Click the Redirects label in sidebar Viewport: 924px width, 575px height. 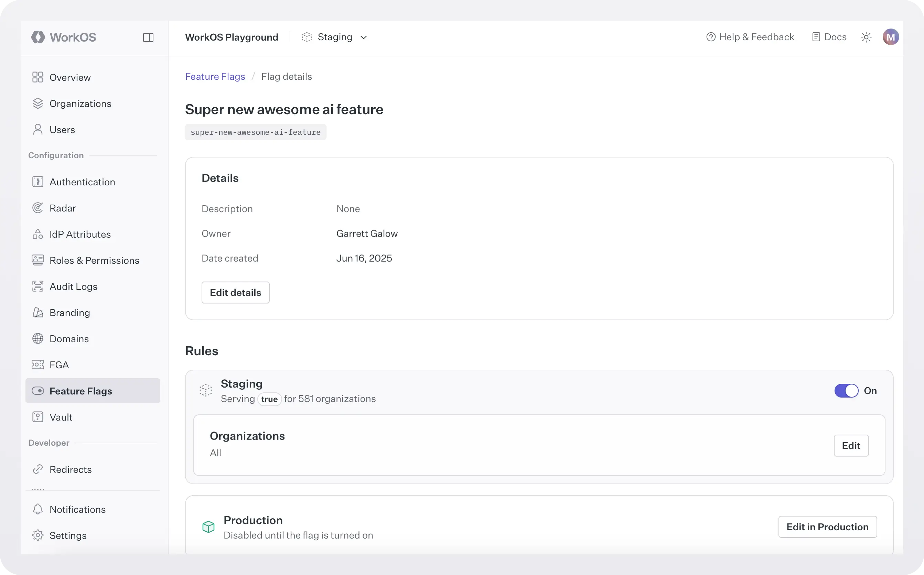click(71, 469)
